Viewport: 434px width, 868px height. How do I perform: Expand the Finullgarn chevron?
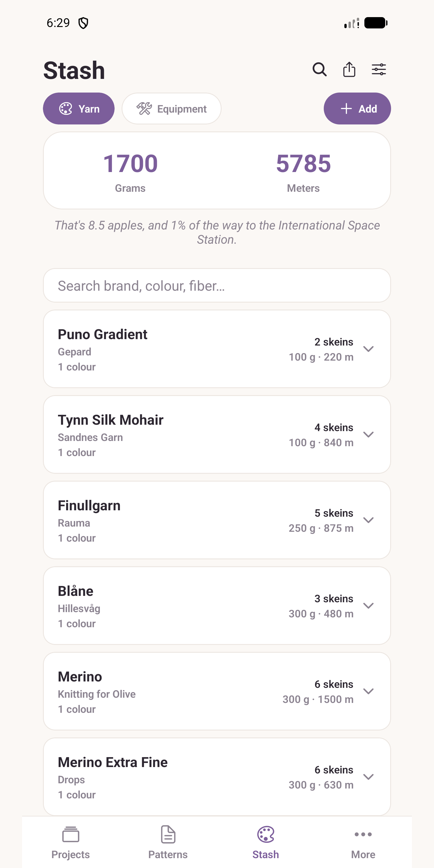(x=369, y=520)
